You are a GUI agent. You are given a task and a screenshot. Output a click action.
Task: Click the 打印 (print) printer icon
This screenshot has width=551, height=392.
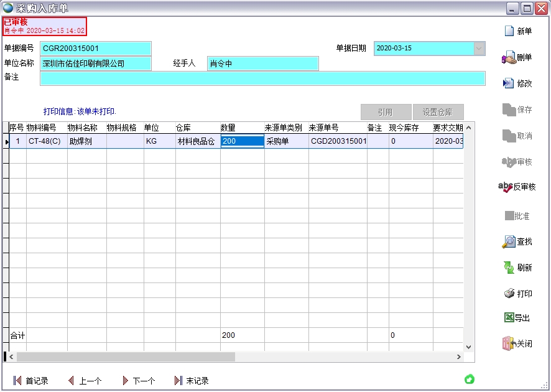coord(509,294)
